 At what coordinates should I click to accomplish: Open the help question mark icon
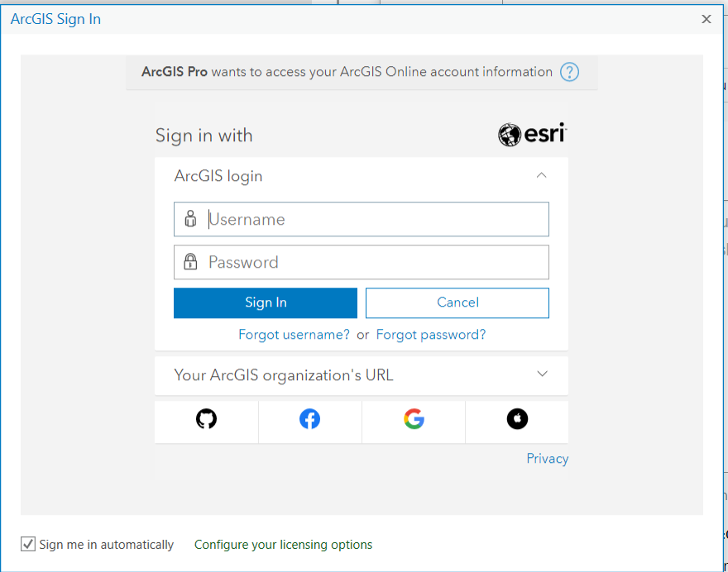569,72
